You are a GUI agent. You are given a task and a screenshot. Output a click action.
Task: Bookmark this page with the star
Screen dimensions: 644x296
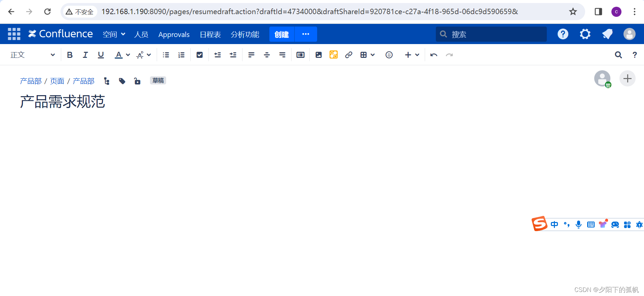tap(573, 12)
